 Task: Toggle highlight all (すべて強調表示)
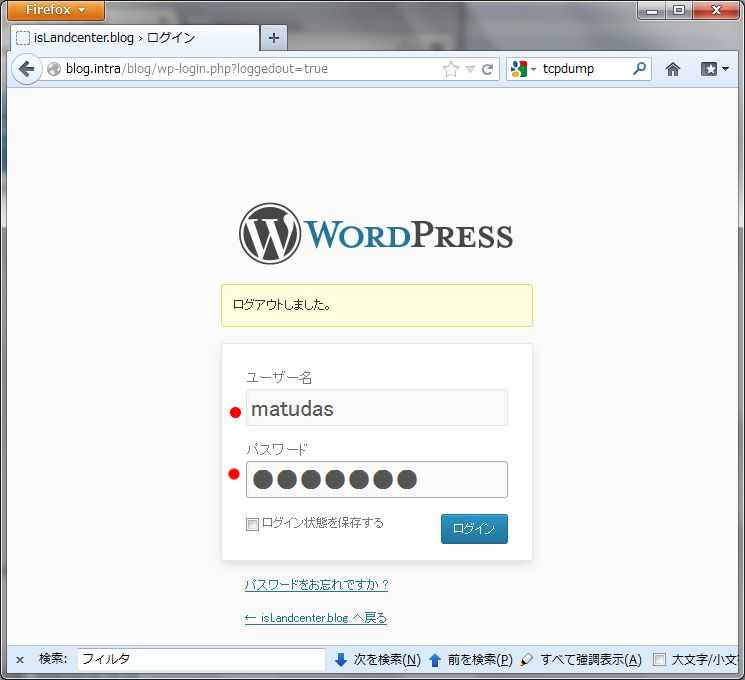(x=581, y=660)
